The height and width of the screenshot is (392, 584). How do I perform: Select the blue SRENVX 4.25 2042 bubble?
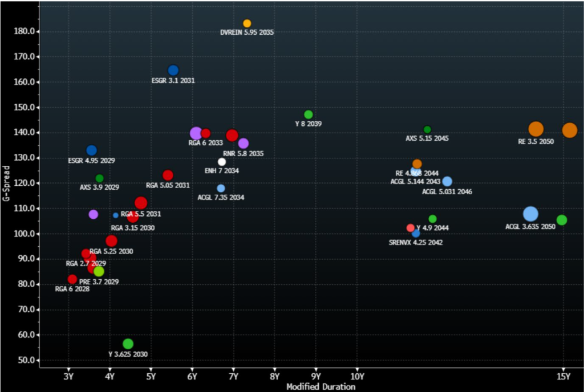(416, 233)
